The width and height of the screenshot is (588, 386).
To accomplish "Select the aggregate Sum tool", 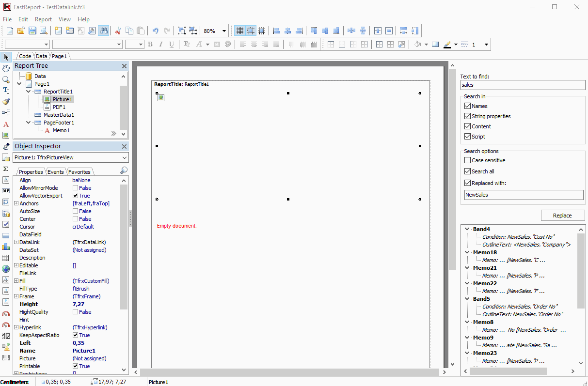I will [x=6, y=168].
